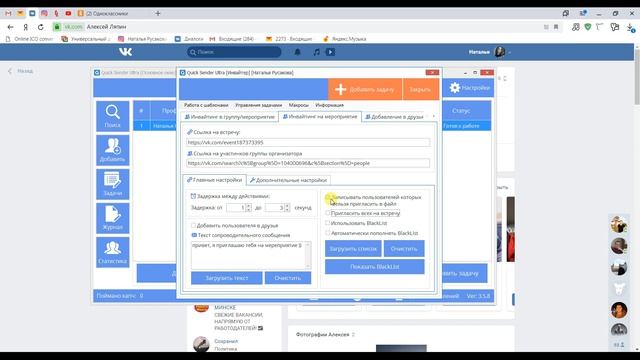The height and width of the screenshot is (360, 640).
Task: Open the Дополнительные настройки tab
Action: pyautogui.click(x=288, y=180)
